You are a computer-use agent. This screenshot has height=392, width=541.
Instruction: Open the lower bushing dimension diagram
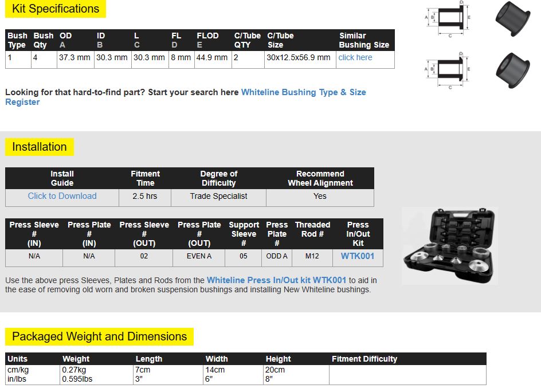[x=448, y=70]
